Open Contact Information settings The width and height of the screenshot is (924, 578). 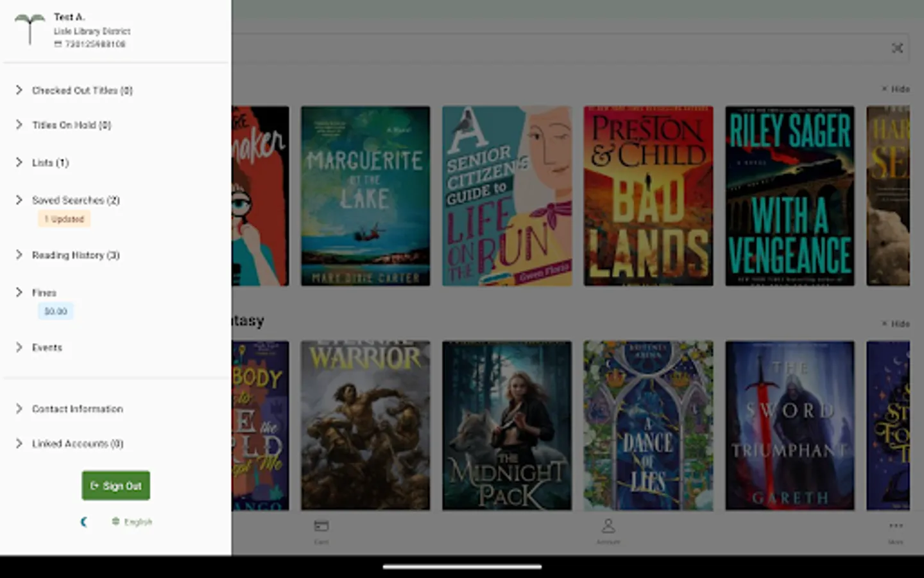pos(78,408)
